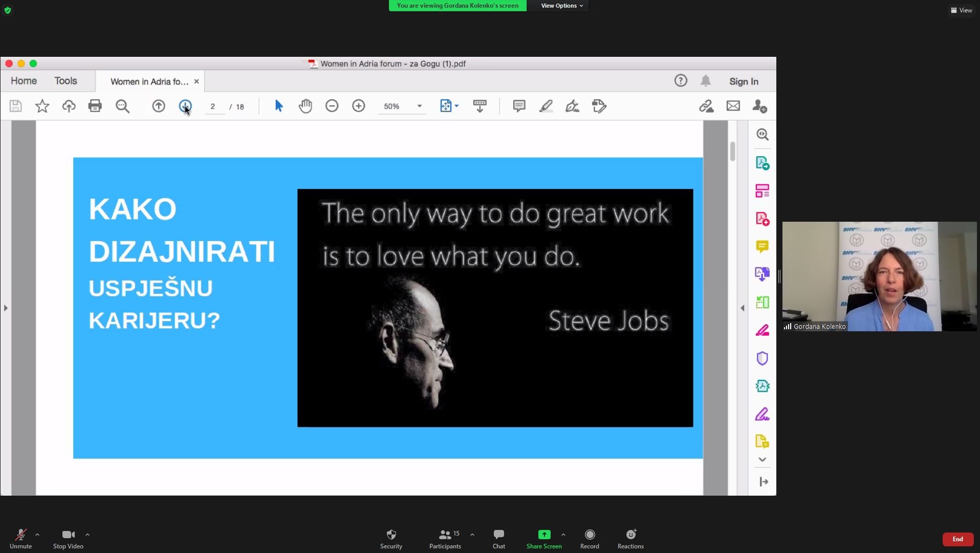Open pink Fill & Sign sidebar icon

click(x=763, y=330)
